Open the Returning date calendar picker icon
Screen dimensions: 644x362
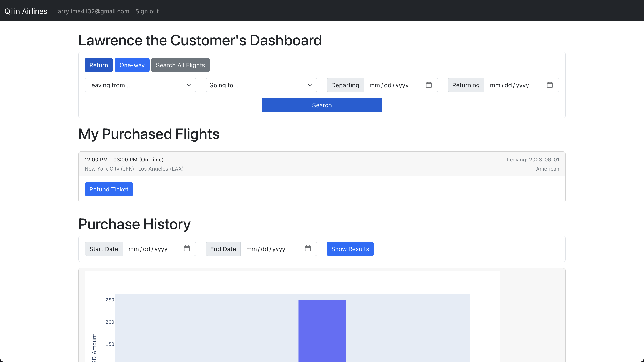pyautogui.click(x=549, y=85)
